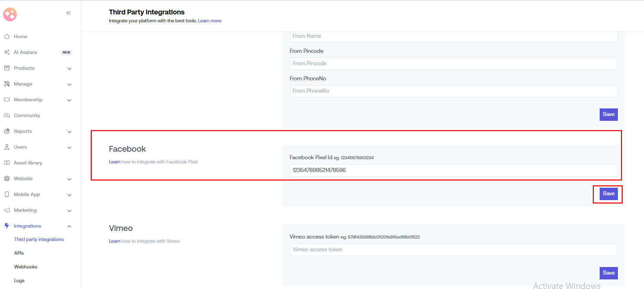This screenshot has height=289, width=644.
Task: Click the Facebook Pixel Id field
Action: coord(453,170)
